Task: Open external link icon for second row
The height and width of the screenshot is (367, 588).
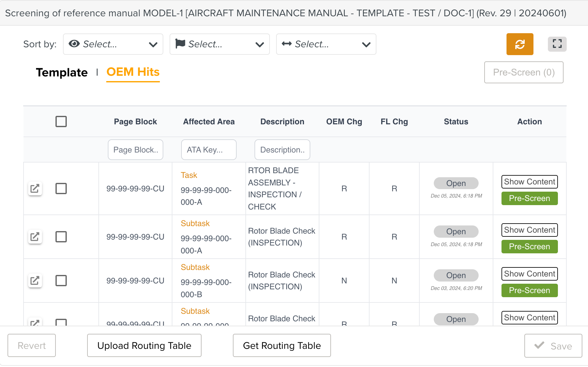Action: (35, 237)
